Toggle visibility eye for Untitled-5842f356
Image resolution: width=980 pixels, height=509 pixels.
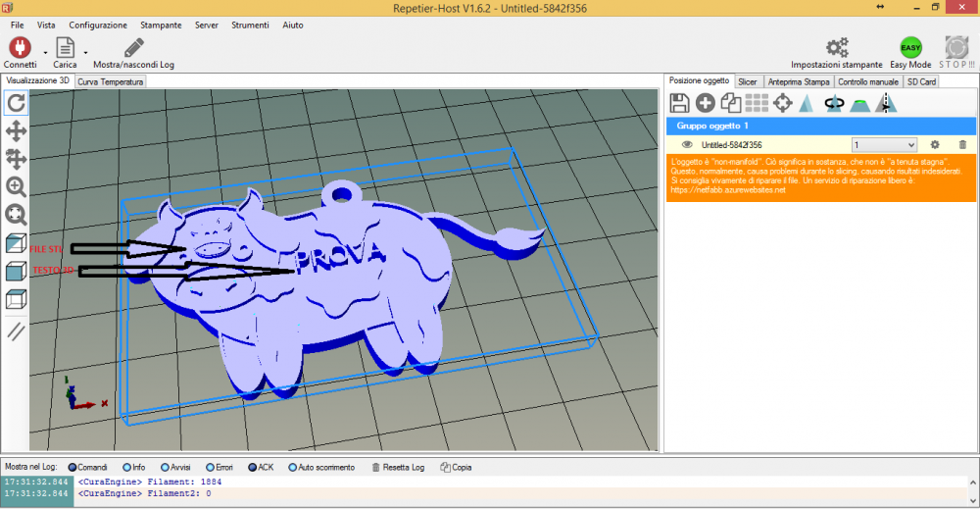[687, 144]
